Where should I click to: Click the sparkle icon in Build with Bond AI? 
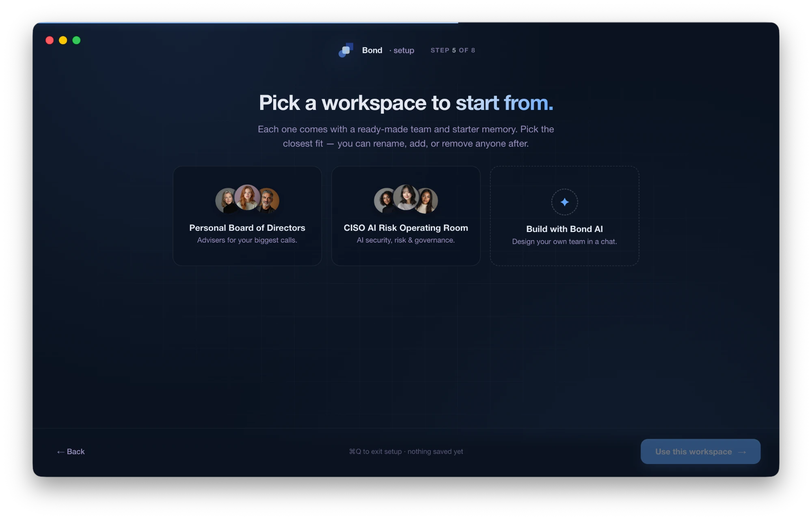tap(564, 202)
